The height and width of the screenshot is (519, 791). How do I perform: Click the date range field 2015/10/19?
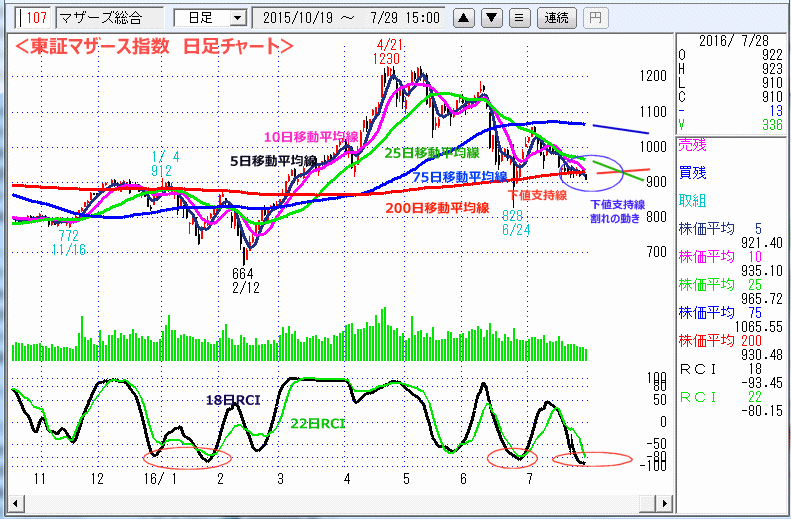pos(348,18)
